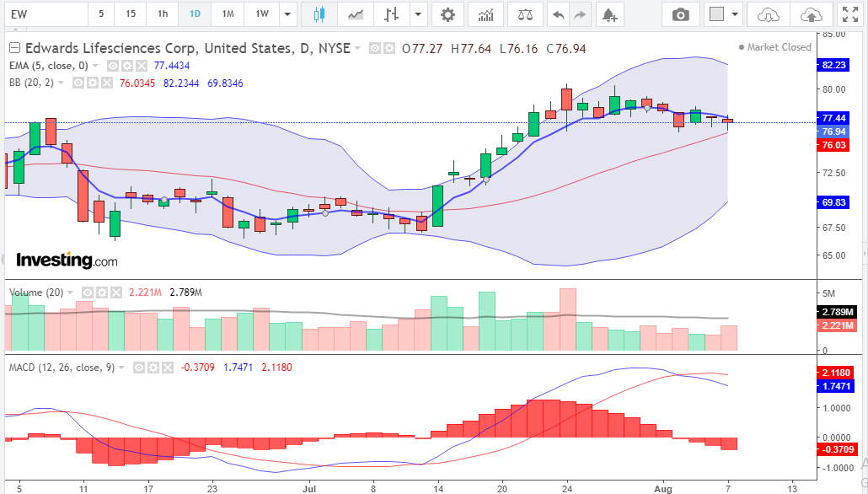Remove the Volume indicator
This screenshot has height=494, width=868.
click(x=116, y=293)
